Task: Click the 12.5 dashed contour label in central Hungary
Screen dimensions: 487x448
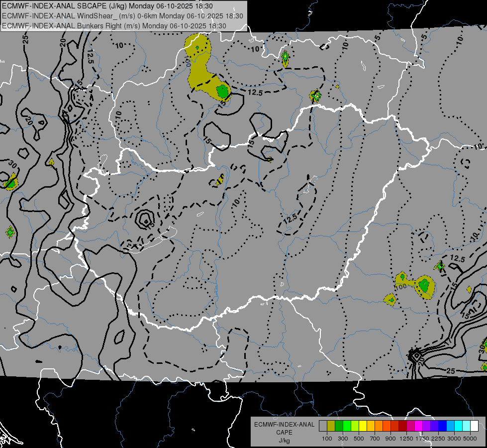Action: 291,218
